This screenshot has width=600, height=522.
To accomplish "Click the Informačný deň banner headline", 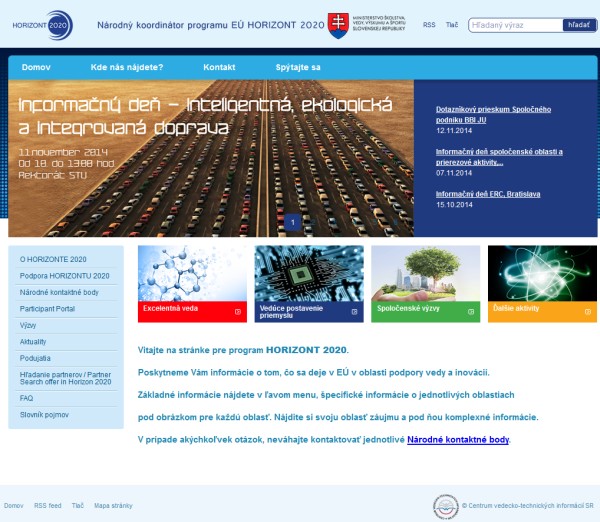I will (205, 116).
